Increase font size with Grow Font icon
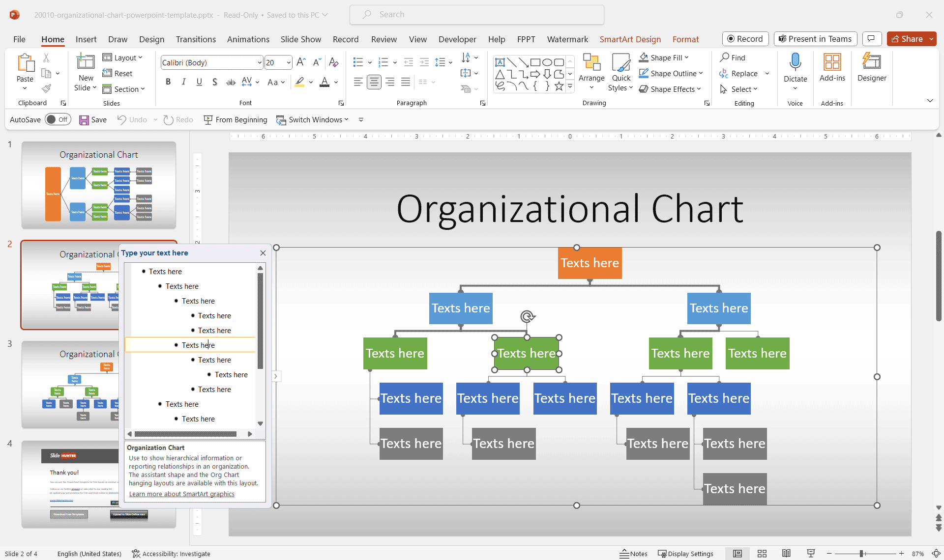This screenshot has height=560, width=944. coord(301,62)
